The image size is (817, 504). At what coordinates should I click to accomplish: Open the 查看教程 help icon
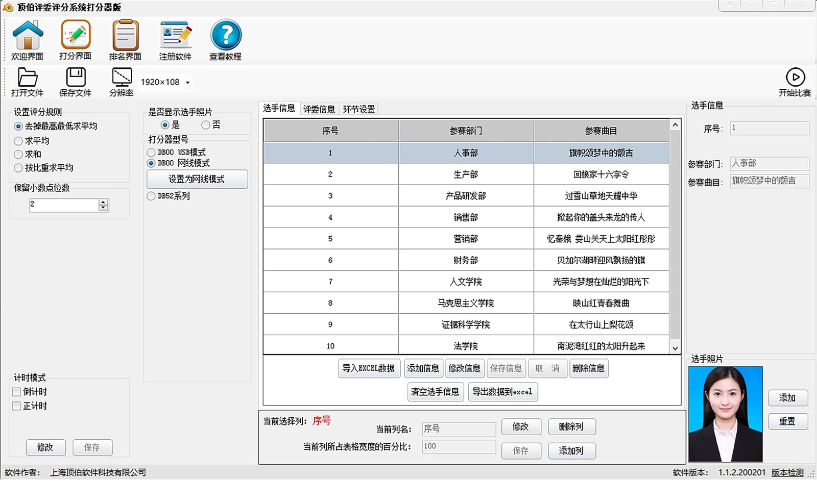point(225,36)
